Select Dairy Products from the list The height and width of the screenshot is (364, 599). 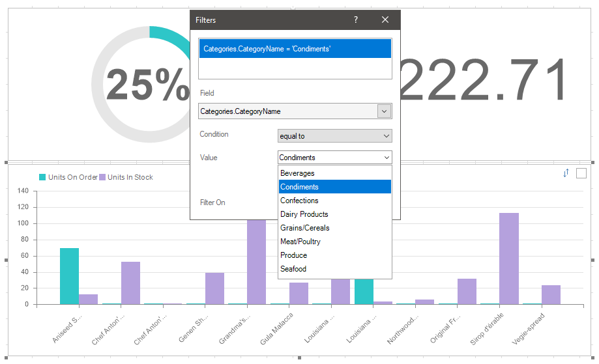click(304, 214)
